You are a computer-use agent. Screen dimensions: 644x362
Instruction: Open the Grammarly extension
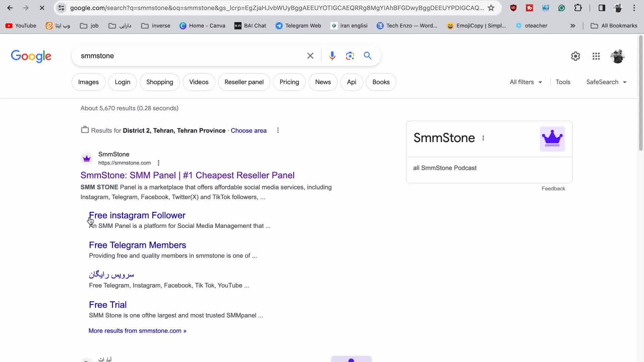pos(562,8)
